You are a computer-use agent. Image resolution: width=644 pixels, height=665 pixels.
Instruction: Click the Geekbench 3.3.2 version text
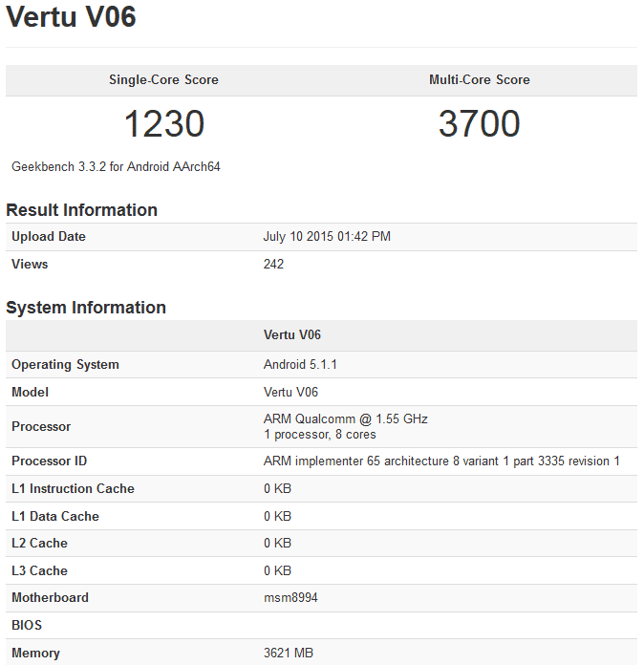click(116, 166)
